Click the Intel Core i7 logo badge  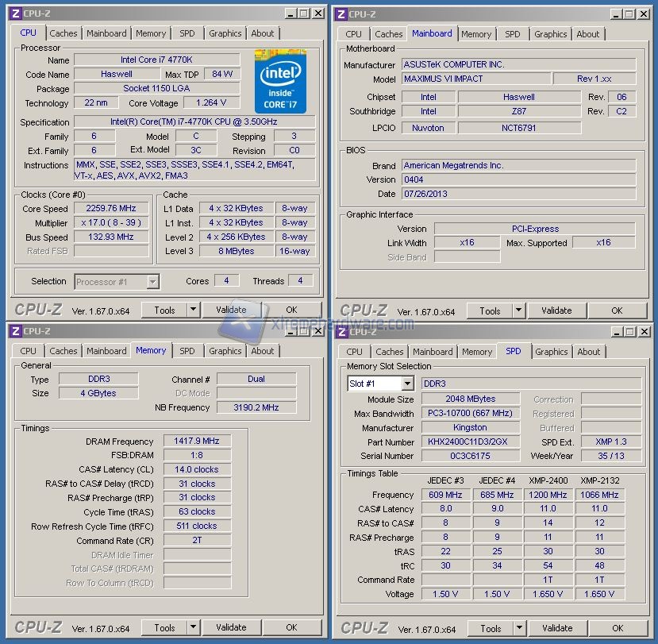click(280, 80)
